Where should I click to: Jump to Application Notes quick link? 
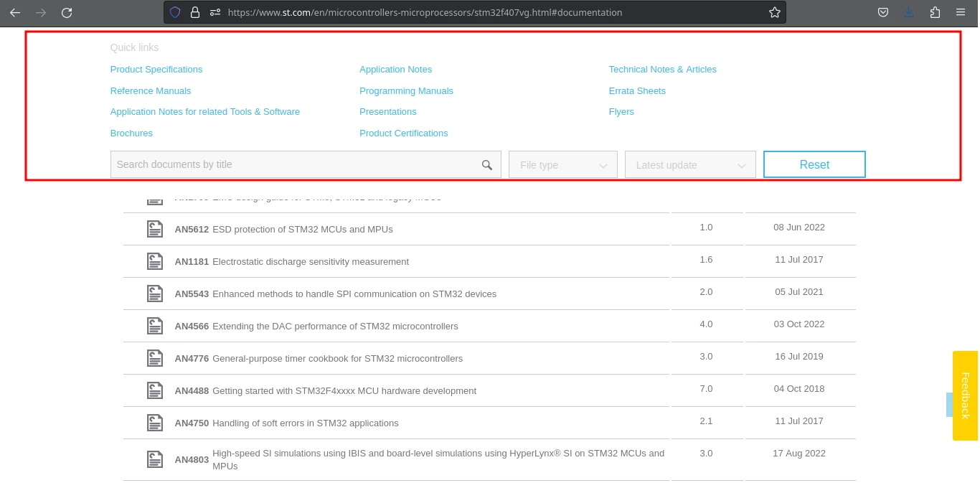[x=396, y=70]
